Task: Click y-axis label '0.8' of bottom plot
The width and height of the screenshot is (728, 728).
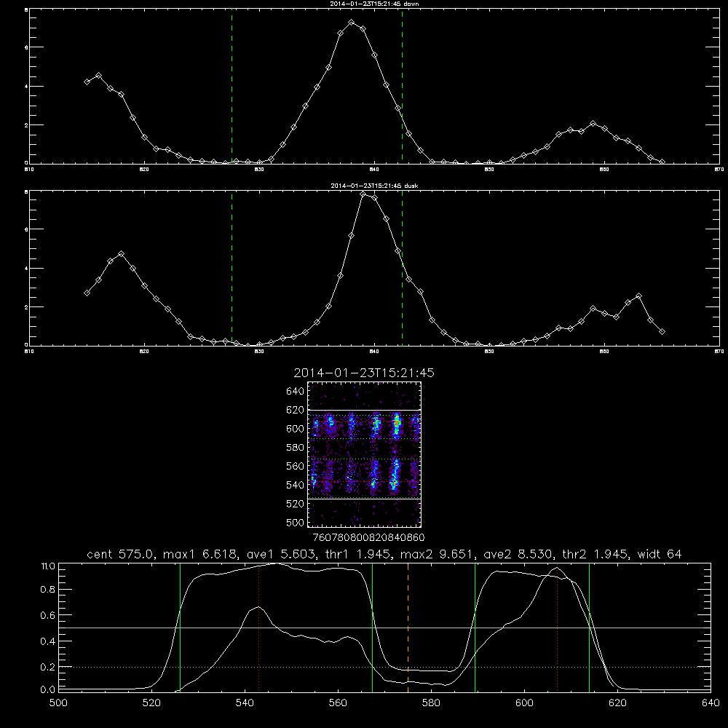Action: 48,590
